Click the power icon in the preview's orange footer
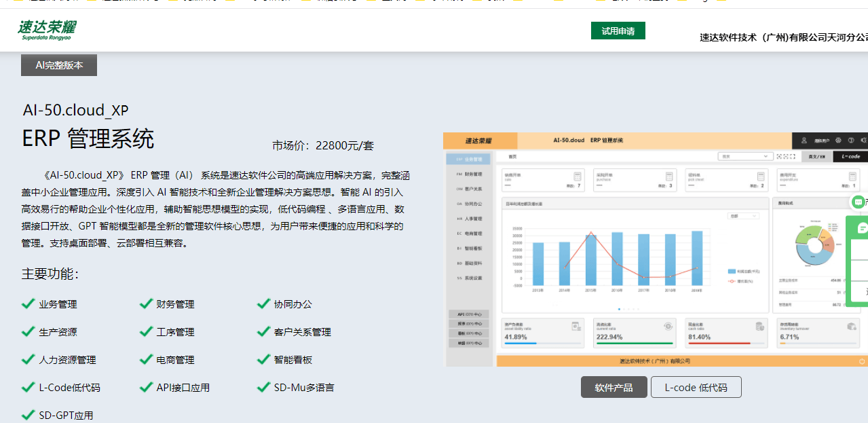This screenshot has width=868, height=423. [862, 361]
